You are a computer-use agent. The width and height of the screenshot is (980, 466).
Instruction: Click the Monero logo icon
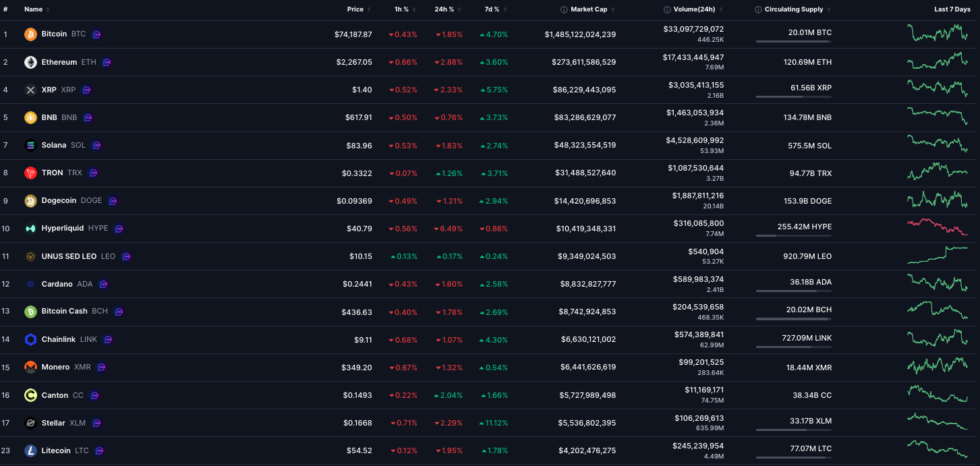30,368
